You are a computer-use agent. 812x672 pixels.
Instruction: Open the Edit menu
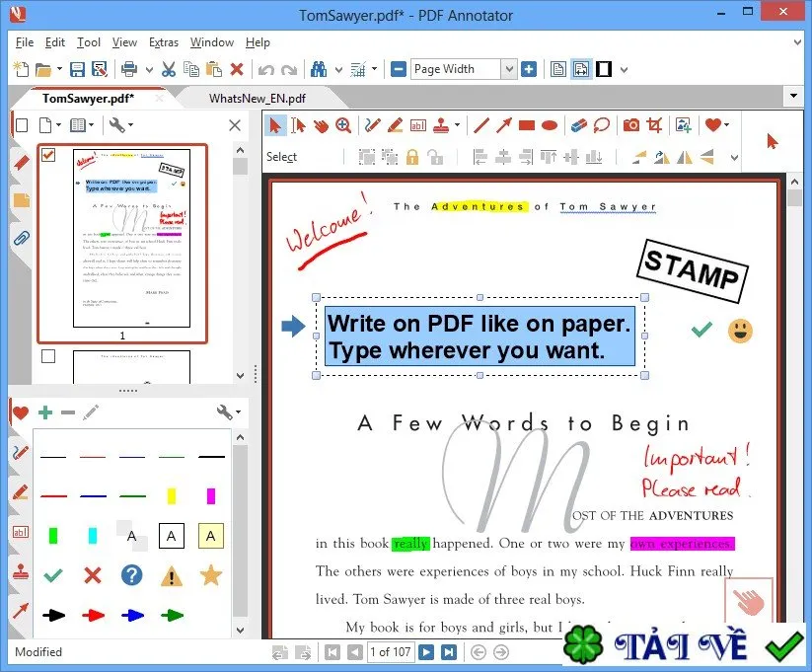[x=55, y=42]
